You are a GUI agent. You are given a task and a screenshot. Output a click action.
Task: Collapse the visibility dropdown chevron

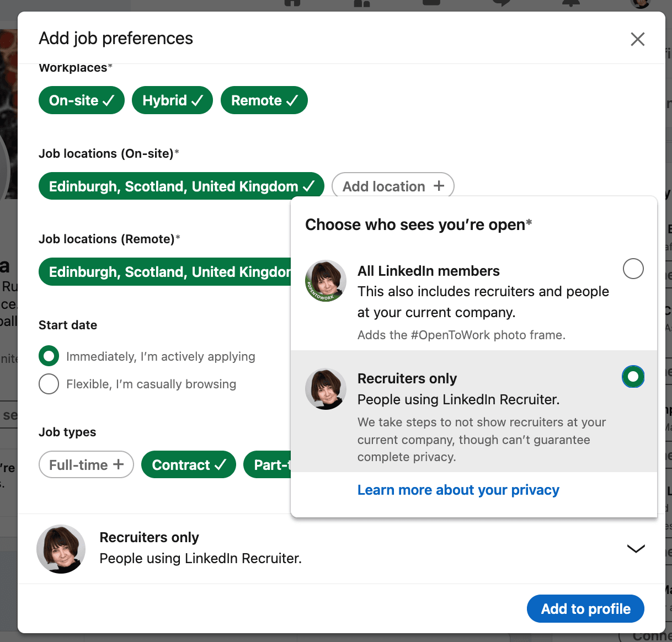(x=636, y=548)
